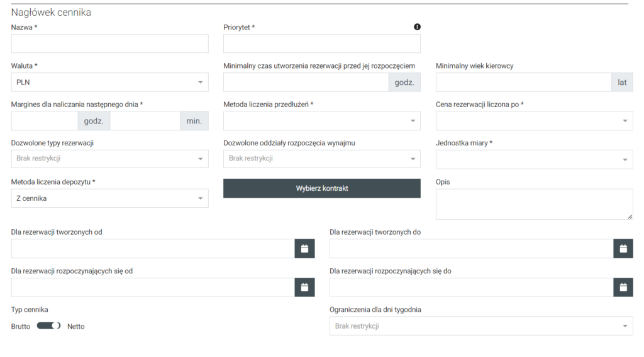This screenshot has width=644, height=357.
Task: Click the Opis text area
Action: pos(534,204)
